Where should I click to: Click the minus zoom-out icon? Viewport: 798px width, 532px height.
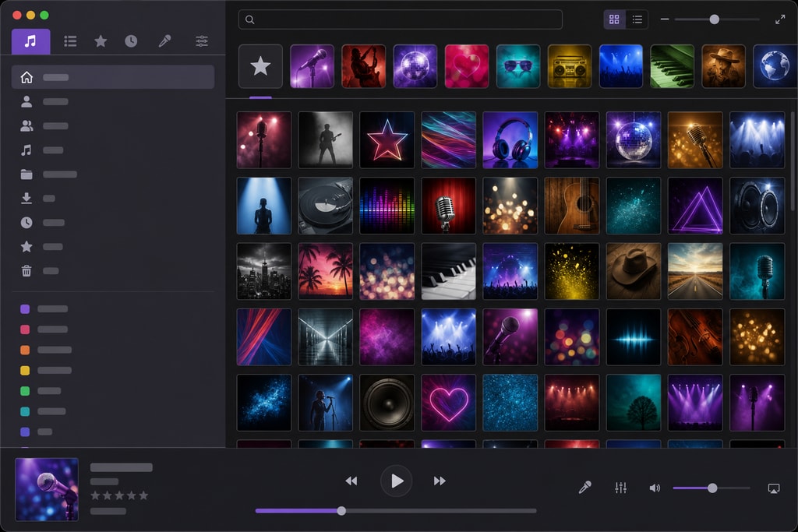(x=665, y=19)
